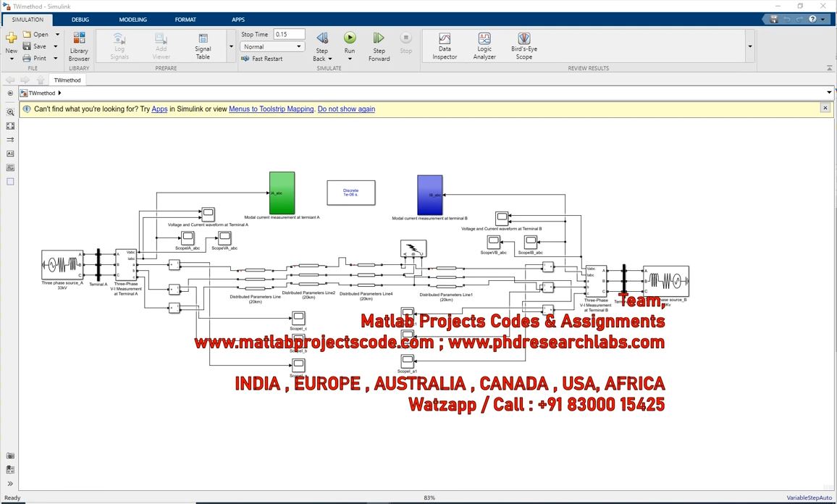837x504 pixels.
Task: Click the Annotation palette icon
Action: (x=10, y=154)
